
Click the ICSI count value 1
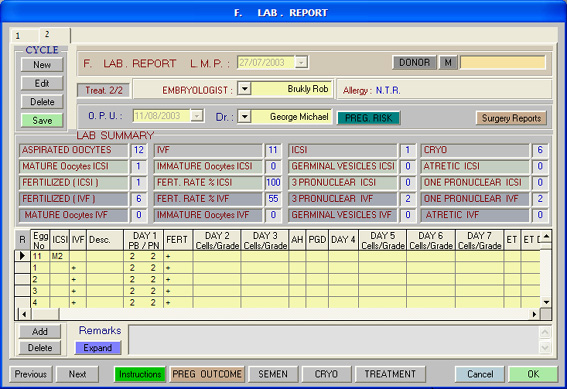click(x=408, y=150)
